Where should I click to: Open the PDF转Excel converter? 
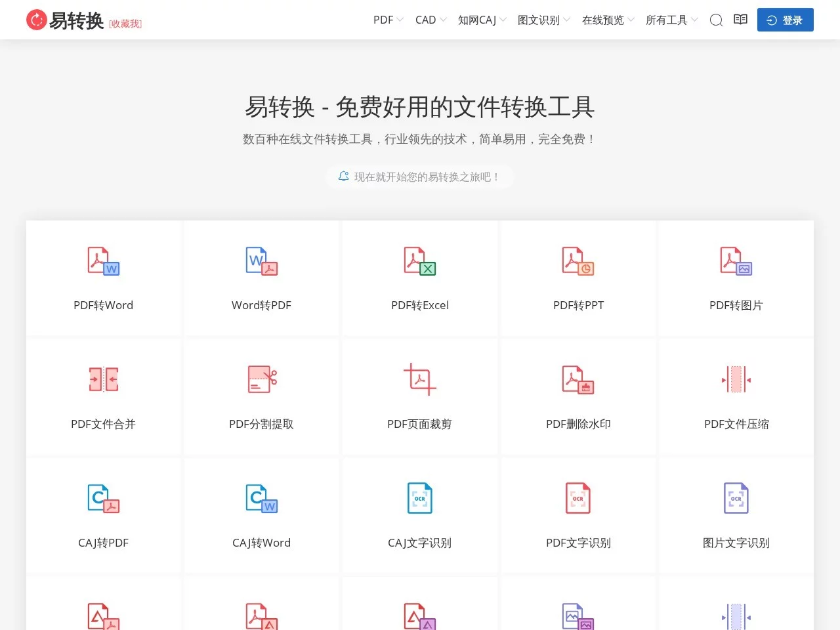pos(419,278)
